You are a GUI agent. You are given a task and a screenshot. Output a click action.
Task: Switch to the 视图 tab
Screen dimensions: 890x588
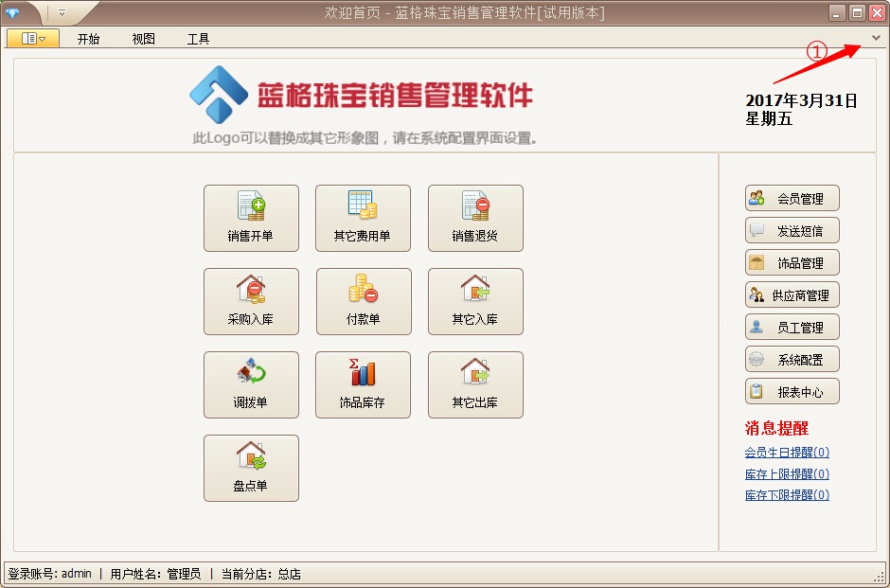pyautogui.click(x=144, y=39)
